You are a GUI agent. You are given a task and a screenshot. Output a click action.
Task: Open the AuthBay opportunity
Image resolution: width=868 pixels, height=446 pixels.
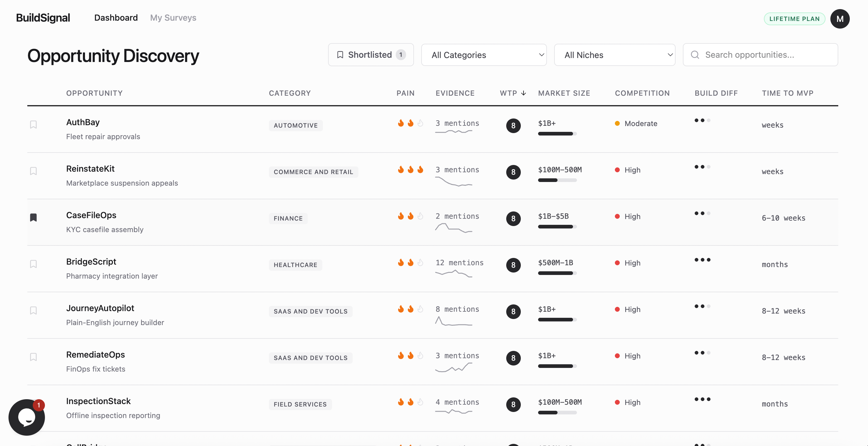[x=83, y=122]
